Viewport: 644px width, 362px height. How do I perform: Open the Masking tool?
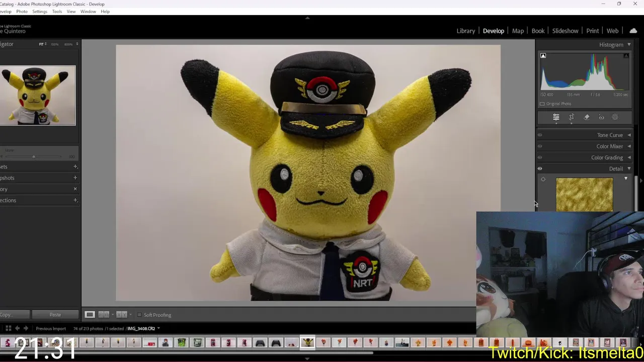[615, 117]
